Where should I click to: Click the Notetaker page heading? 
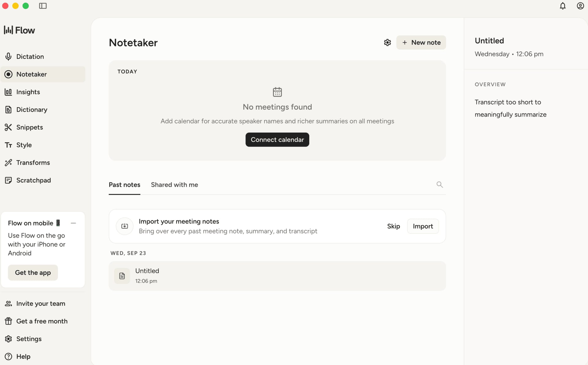(x=133, y=43)
